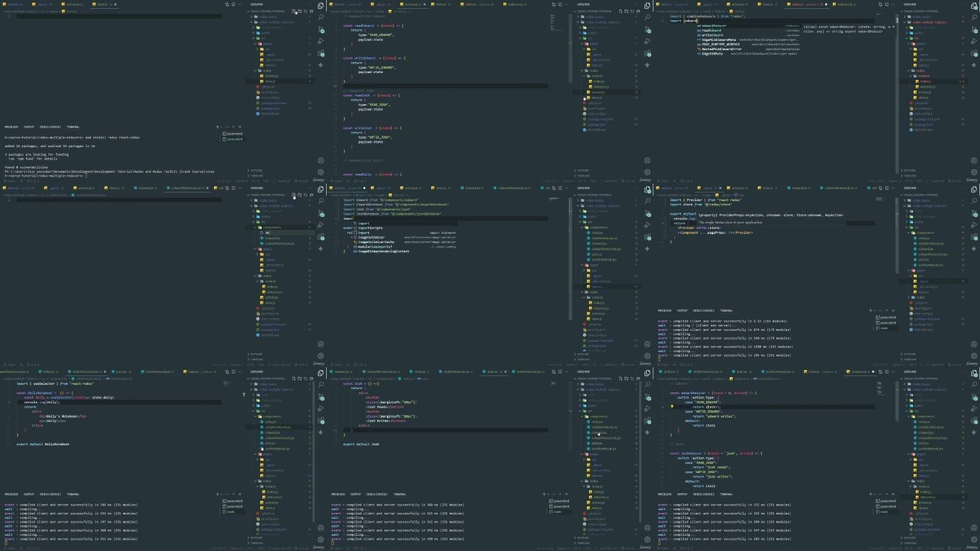Close the terminal panel in the npm install window
This screenshot has height=551, width=980.
[239, 127]
